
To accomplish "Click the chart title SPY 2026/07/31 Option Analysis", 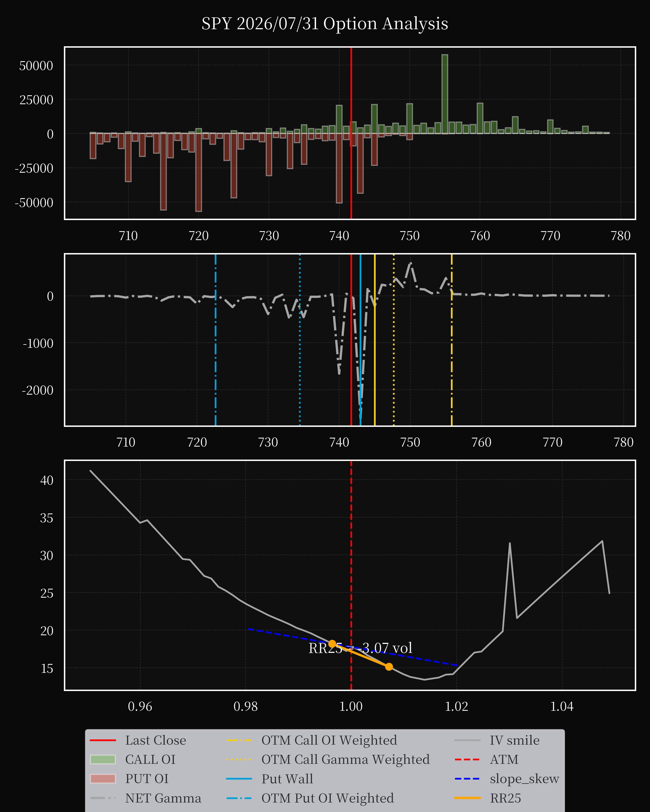I will 325,24.
